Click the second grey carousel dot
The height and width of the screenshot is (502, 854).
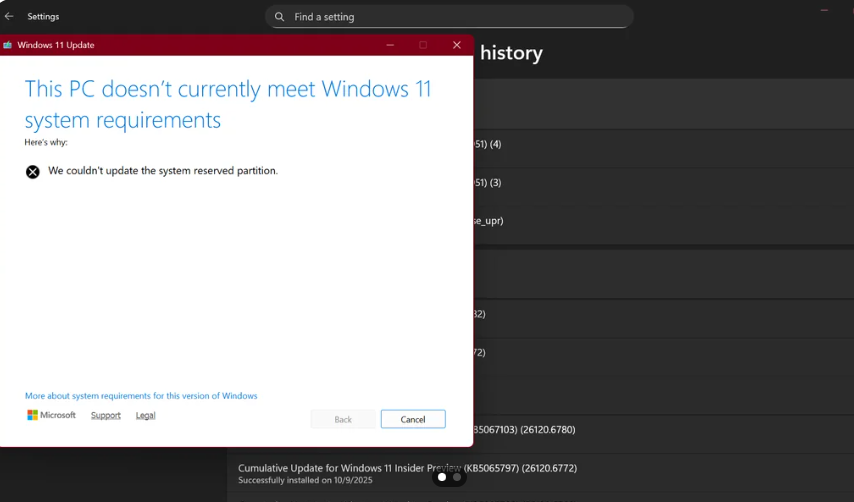pyautogui.click(x=457, y=477)
